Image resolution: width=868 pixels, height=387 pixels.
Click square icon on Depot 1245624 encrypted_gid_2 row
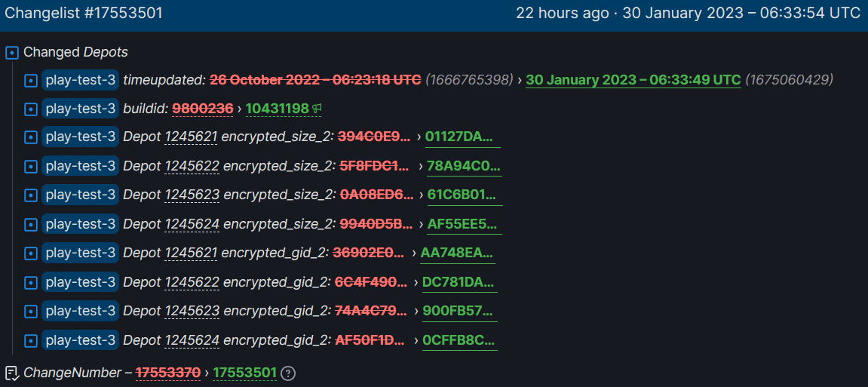31,340
